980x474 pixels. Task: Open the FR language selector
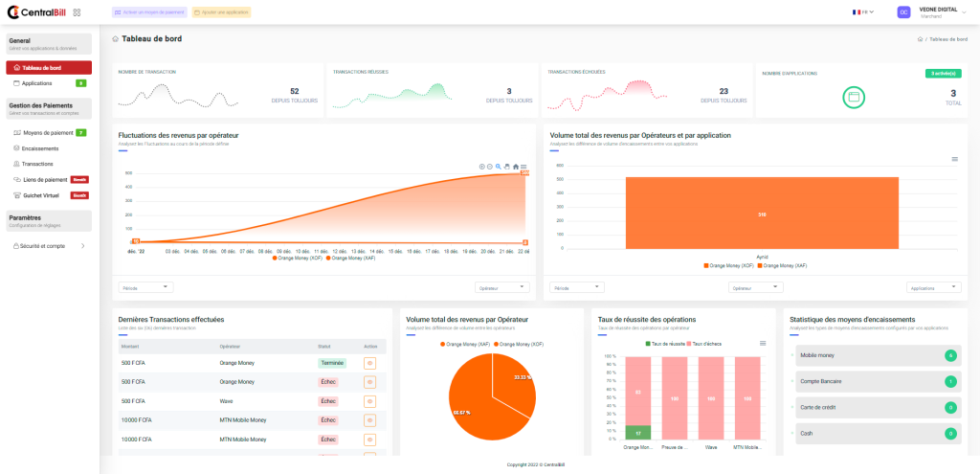click(863, 11)
